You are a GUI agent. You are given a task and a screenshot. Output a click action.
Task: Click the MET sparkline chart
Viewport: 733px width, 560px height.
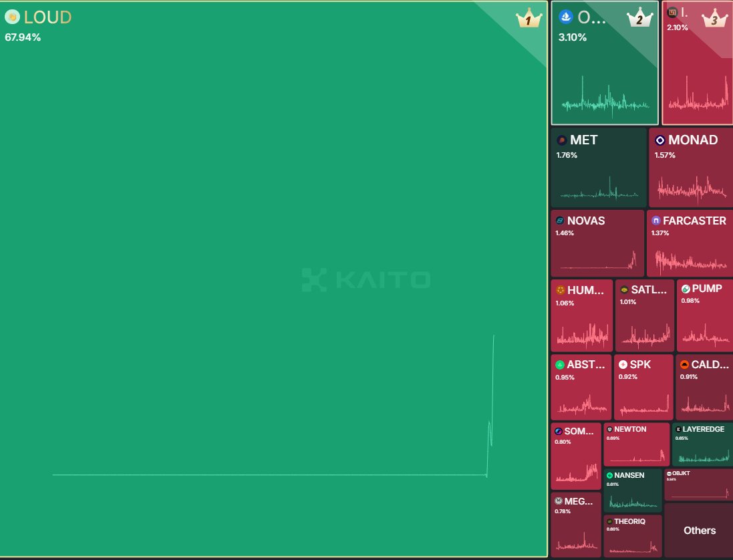pyautogui.click(x=599, y=188)
